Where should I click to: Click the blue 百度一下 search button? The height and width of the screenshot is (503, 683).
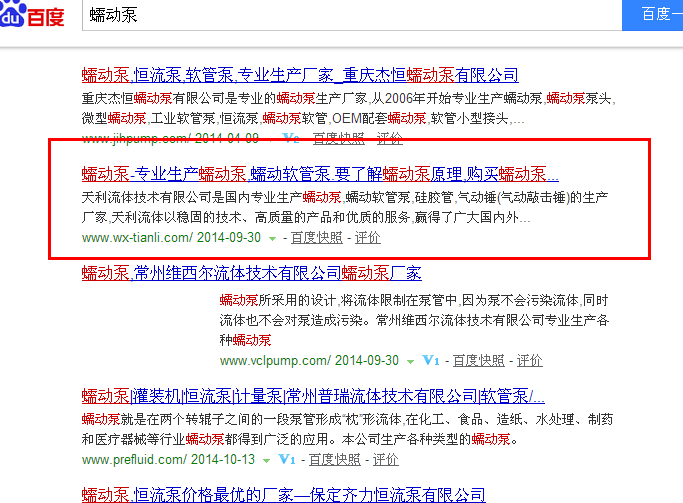pyautogui.click(x=653, y=15)
